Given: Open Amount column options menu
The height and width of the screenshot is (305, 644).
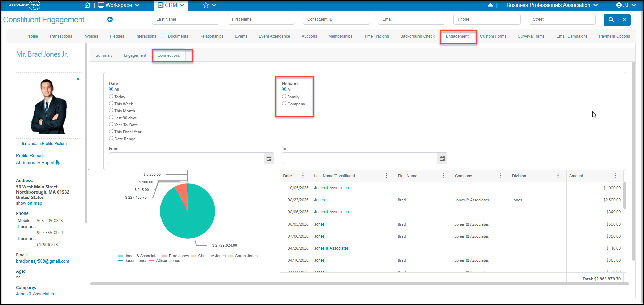Looking at the screenshot, I should click(x=615, y=176).
